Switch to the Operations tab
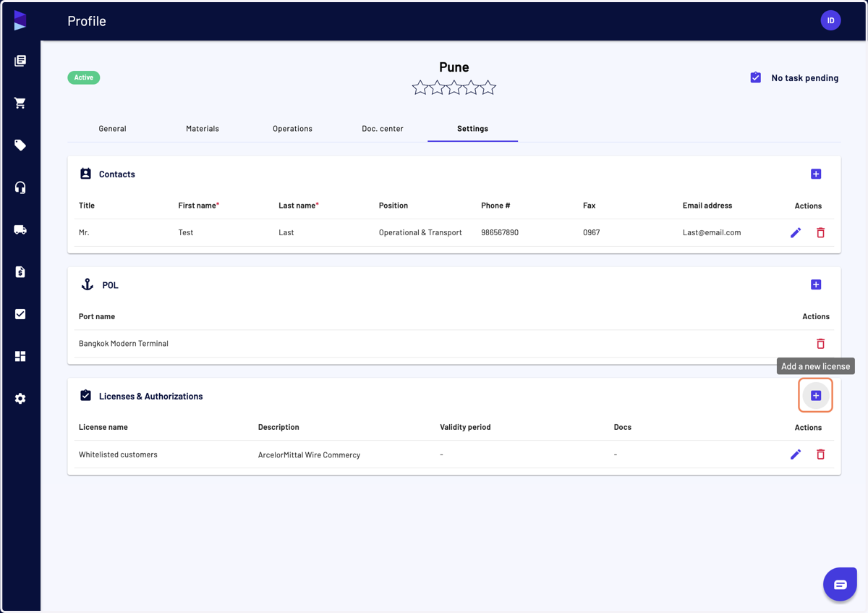868x613 pixels. (x=292, y=129)
